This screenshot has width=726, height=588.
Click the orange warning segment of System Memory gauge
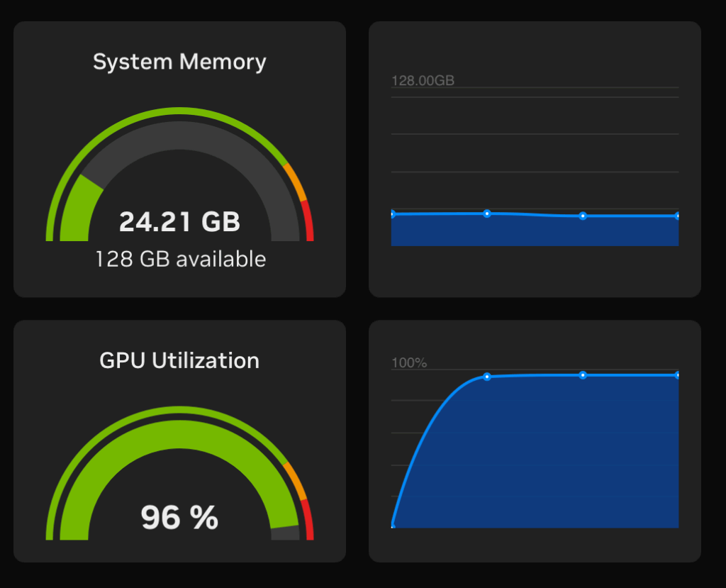click(296, 182)
